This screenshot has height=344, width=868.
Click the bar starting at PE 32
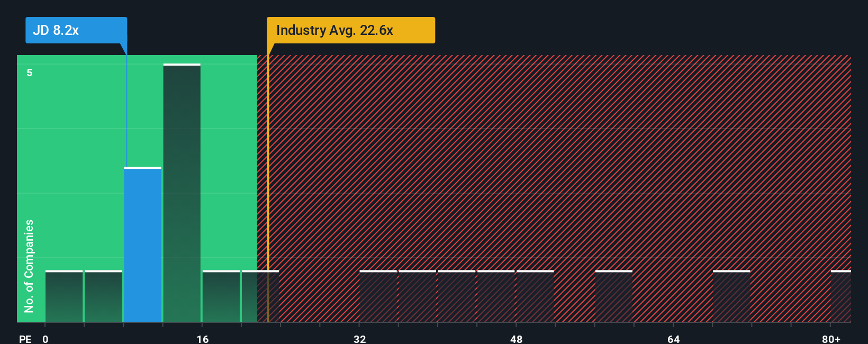click(378, 296)
